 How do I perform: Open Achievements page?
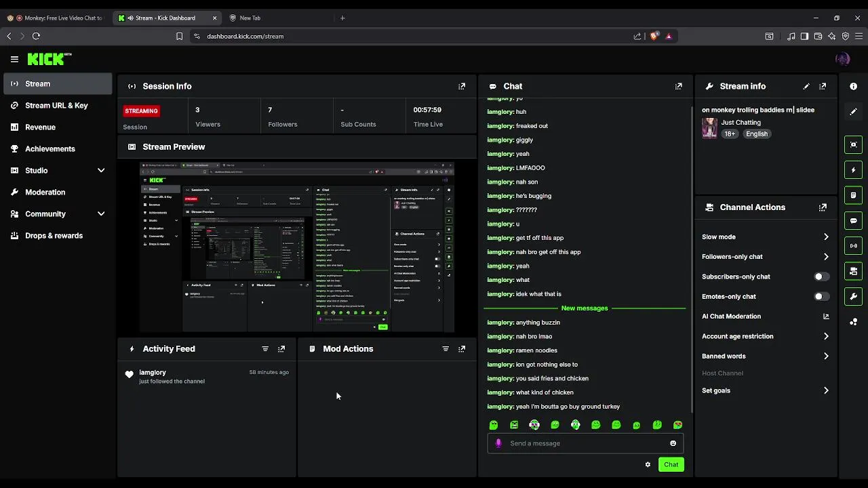[x=58, y=148]
